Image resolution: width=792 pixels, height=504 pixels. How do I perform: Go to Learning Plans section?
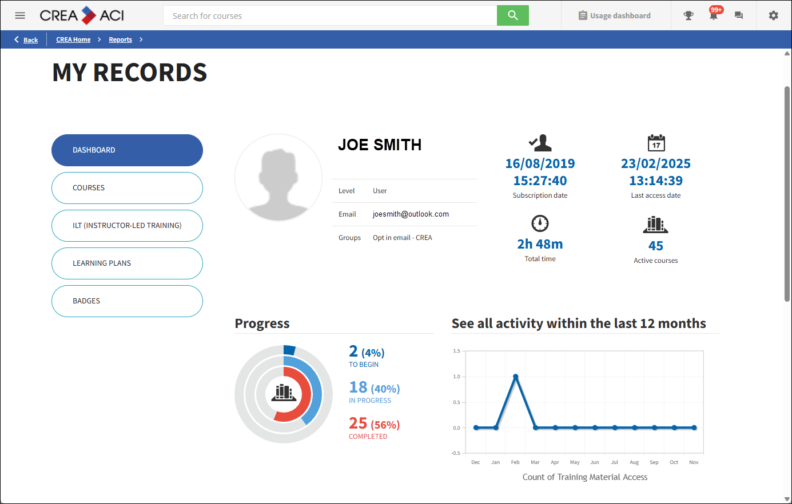127,263
